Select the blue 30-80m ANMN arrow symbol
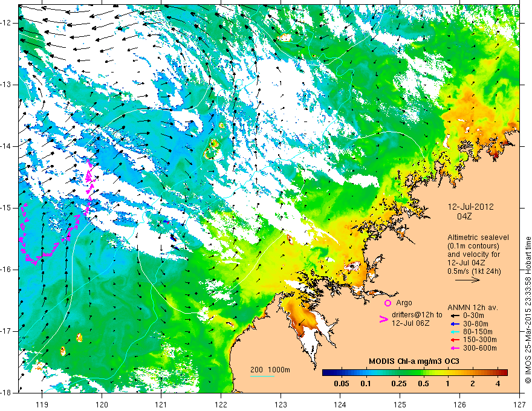The width and height of the screenshot is (532, 411). [455, 324]
